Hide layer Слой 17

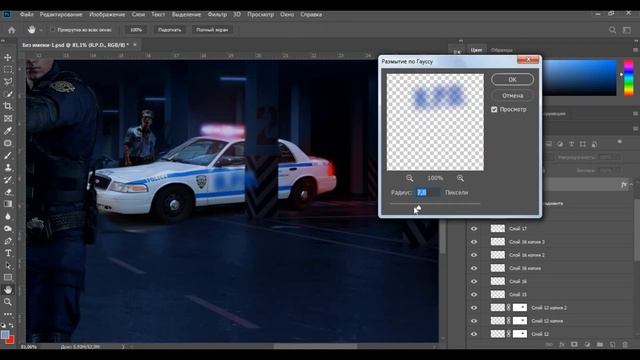(x=474, y=229)
